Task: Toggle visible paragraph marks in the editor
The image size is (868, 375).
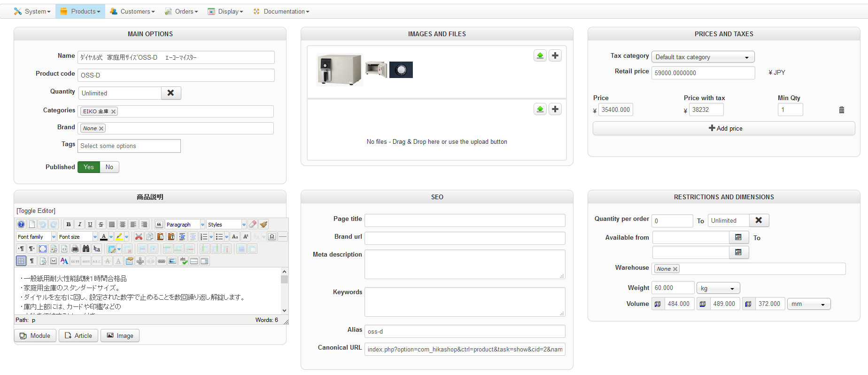Action: 32,261
